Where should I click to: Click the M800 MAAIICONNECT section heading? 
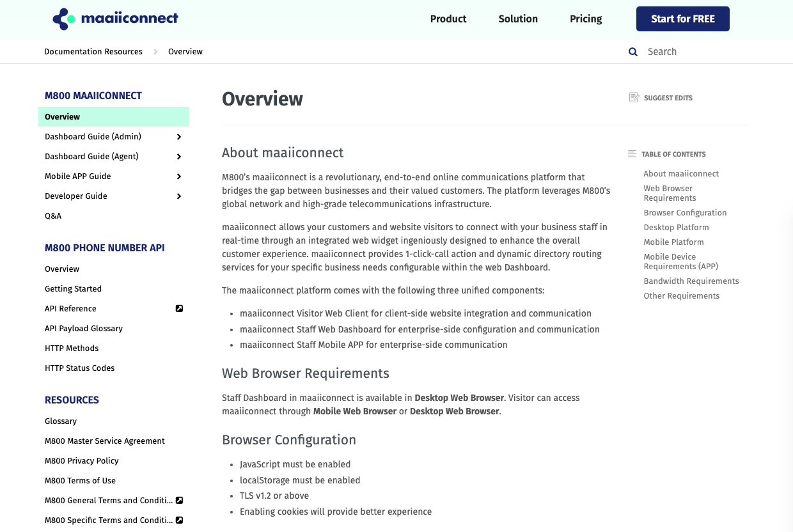coord(93,96)
